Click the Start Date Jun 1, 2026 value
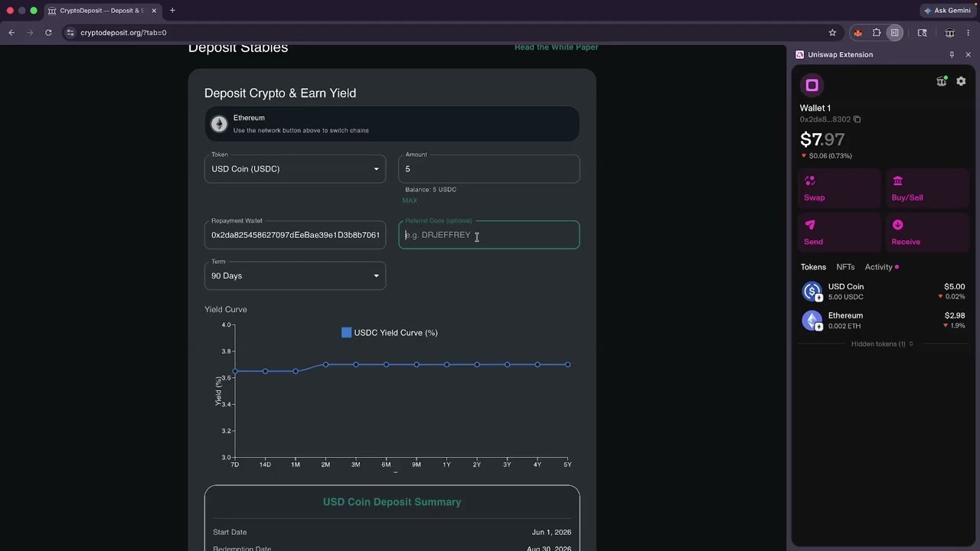Image resolution: width=980 pixels, height=551 pixels. 551,533
